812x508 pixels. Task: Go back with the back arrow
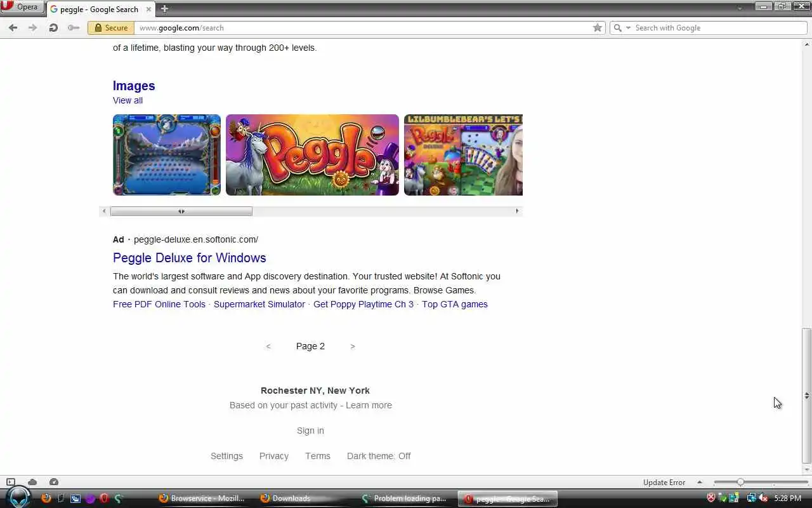coord(13,27)
